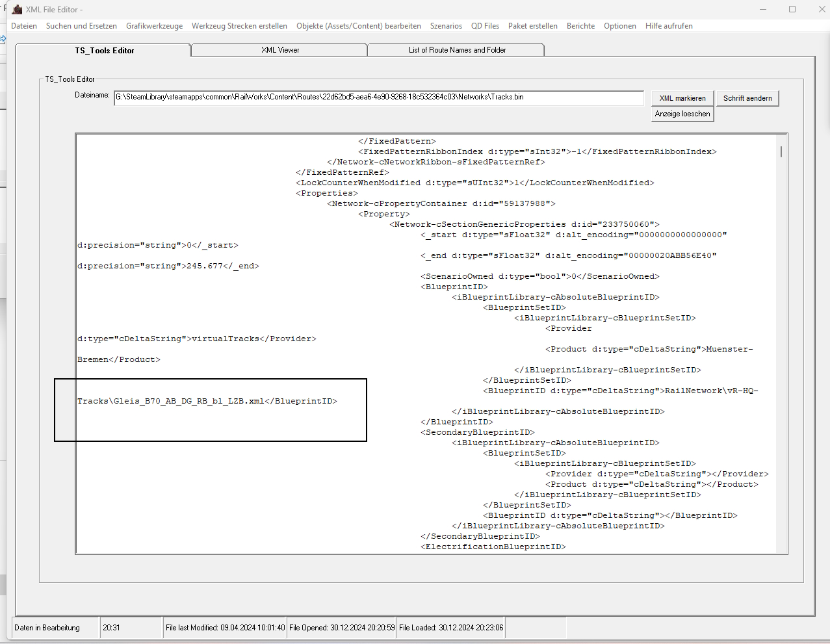Open the QD Files menu
The height and width of the screenshot is (644, 830).
tap(485, 26)
